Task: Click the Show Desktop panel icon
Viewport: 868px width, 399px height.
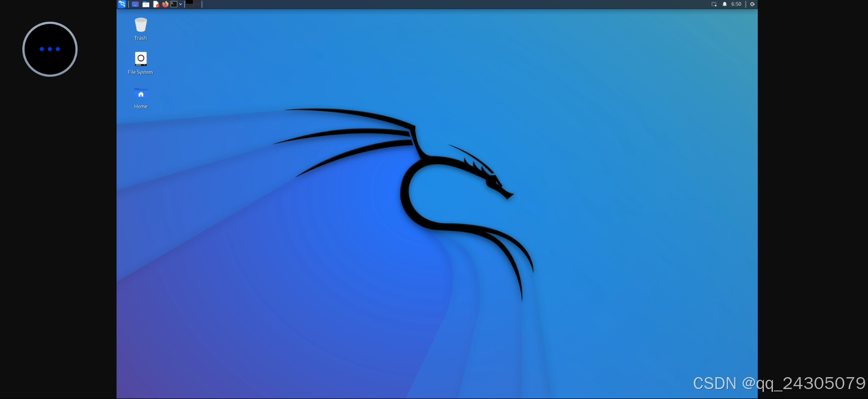Action: click(x=135, y=4)
